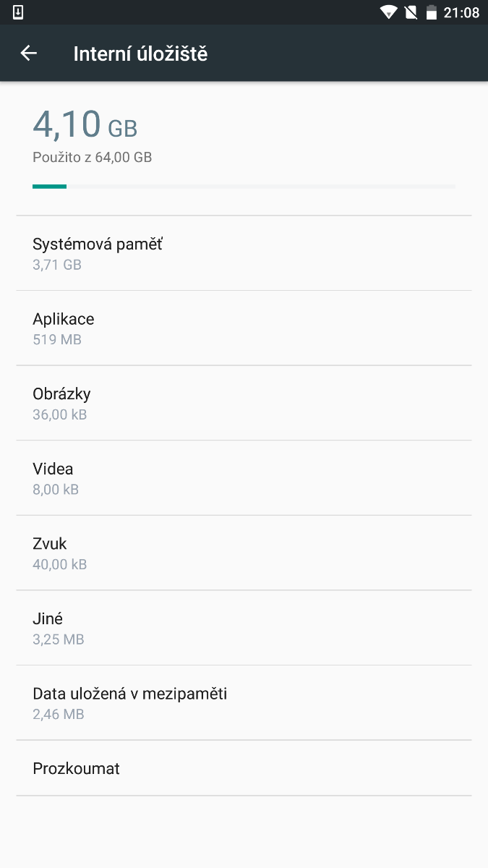Tap the battery status icon
This screenshot has width=488, height=868.
click(x=432, y=12)
